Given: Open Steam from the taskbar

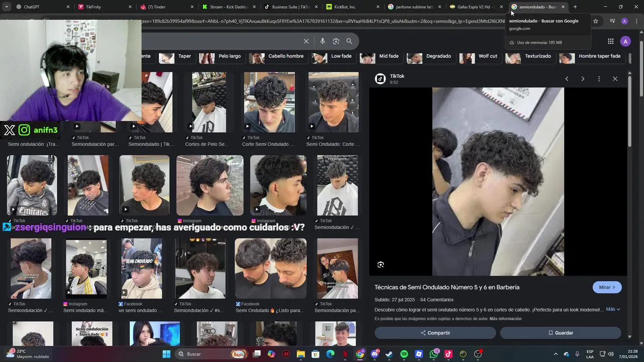Looking at the screenshot, I should click(x=389, y=354).
